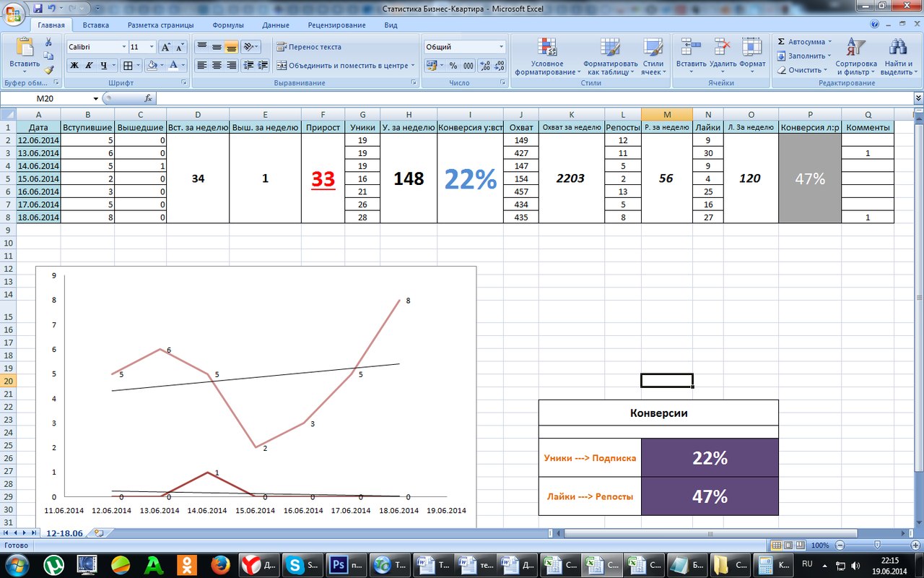Toggle middle vertical alignment

pyautogui.click(x=216, y=47)
